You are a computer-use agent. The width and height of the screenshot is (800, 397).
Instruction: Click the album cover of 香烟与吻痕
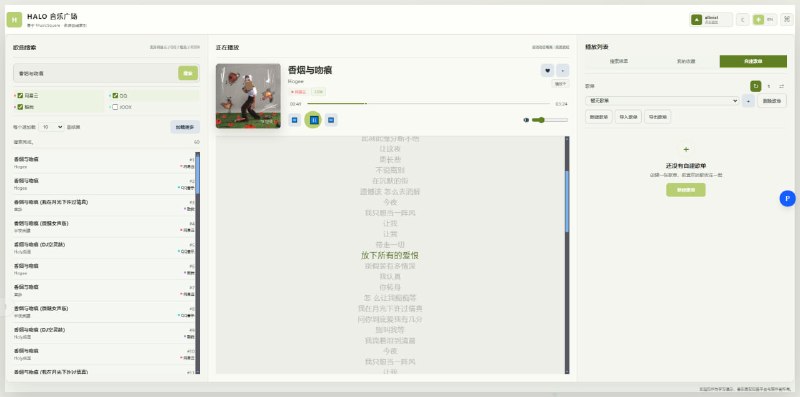pos(248,95)
